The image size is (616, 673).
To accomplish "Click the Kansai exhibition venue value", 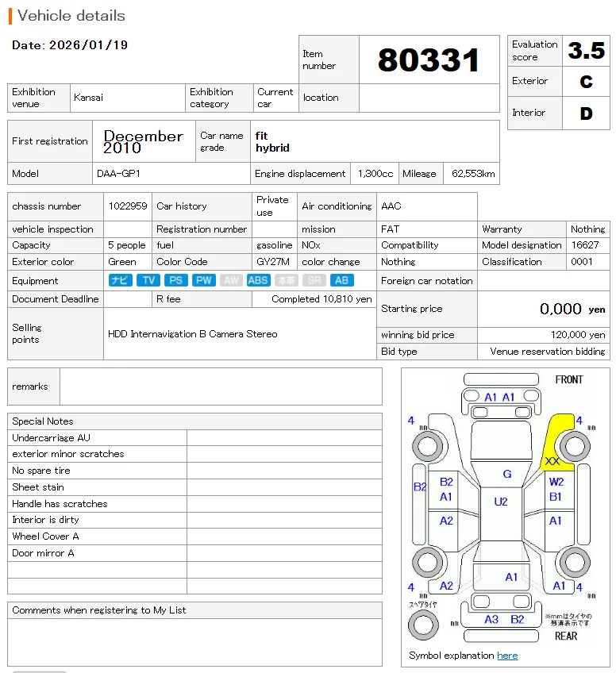I will point(88,98).
